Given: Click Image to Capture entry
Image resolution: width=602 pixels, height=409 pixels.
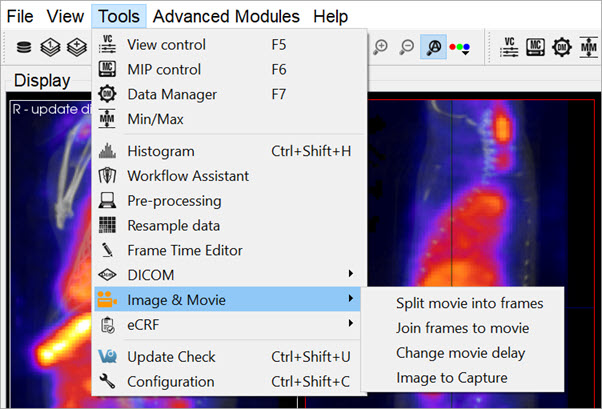Looking at the screenshot, I should point(451,378).
